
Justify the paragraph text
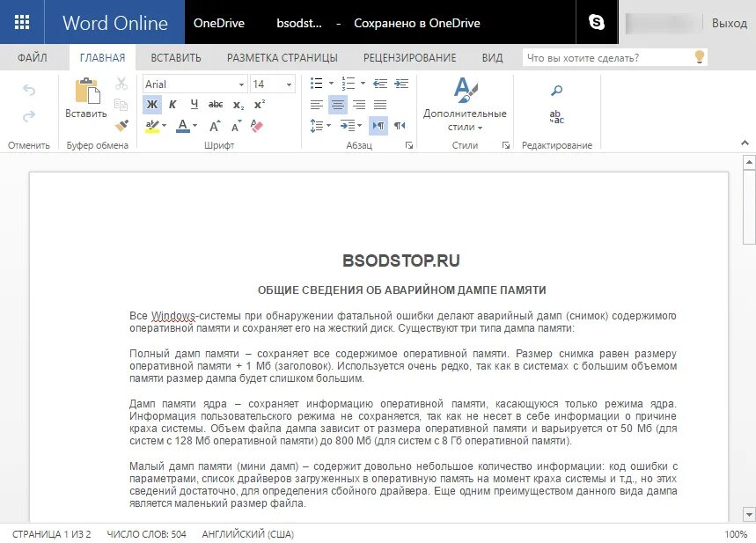pos(380,105)
